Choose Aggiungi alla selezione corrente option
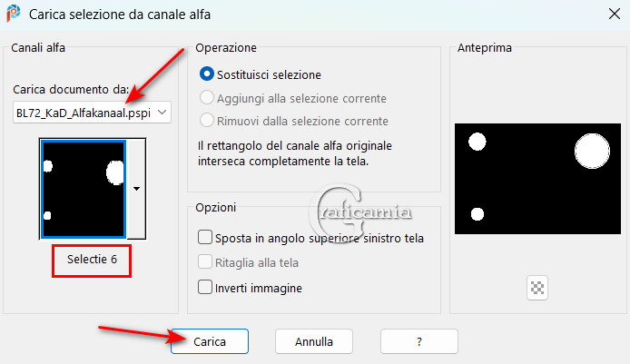Screen dimensions: 630x364 [x=207, y=98]
